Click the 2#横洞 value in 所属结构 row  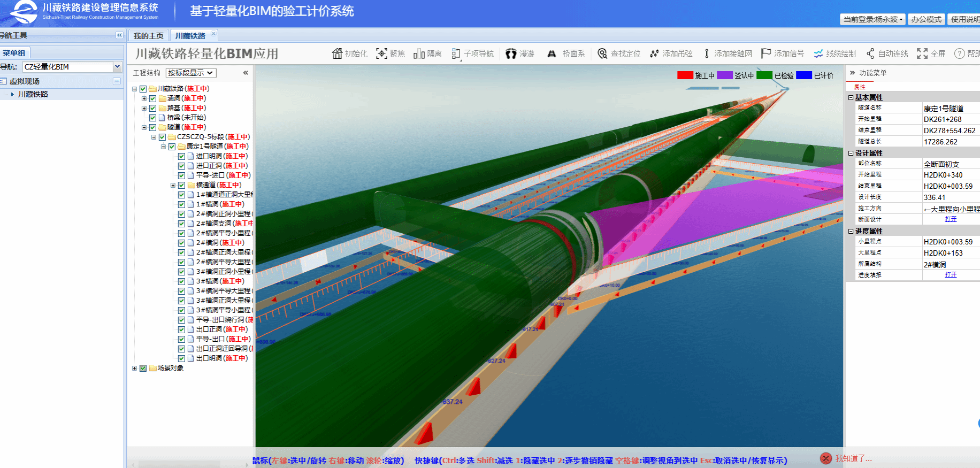click(935, 264)
